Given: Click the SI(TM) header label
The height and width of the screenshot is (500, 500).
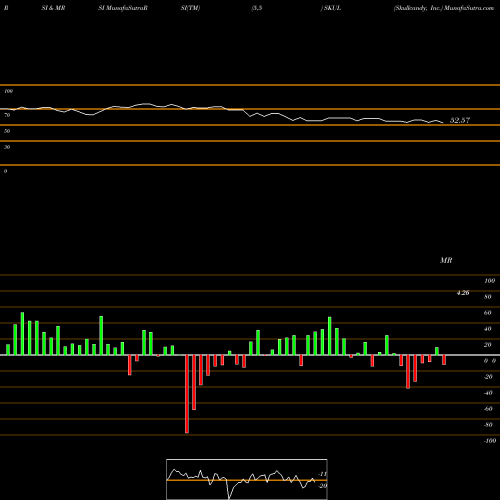Looking at the screenshot, I should click(x=190, y=8).
